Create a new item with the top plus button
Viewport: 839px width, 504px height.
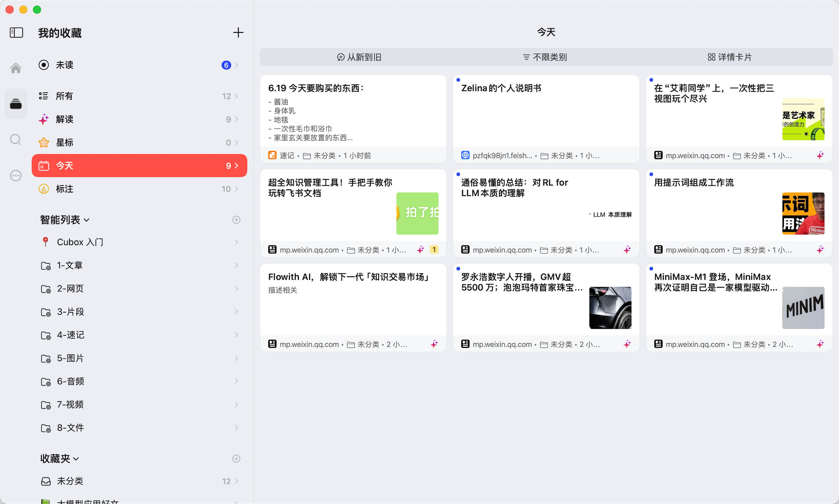pos(239,33)
